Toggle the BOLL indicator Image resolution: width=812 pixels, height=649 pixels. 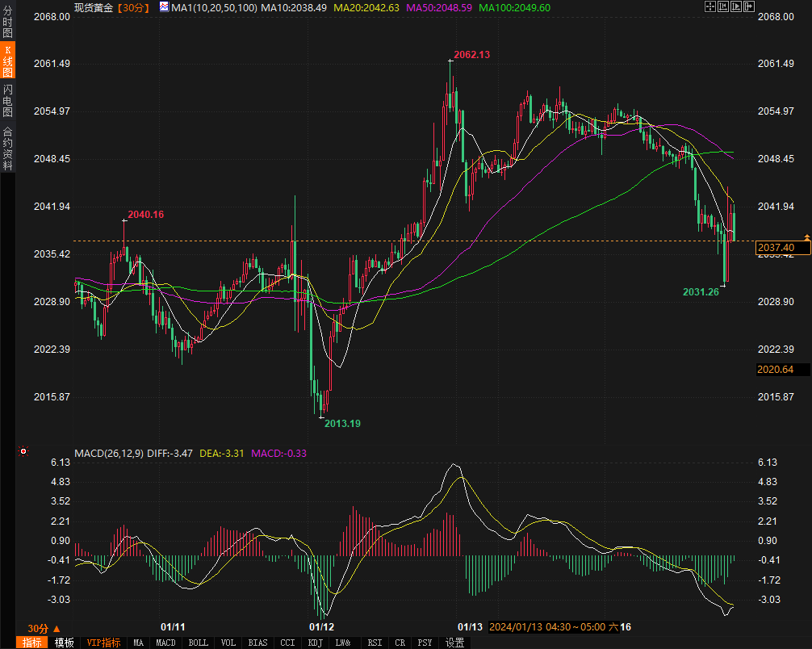point(198,643)
